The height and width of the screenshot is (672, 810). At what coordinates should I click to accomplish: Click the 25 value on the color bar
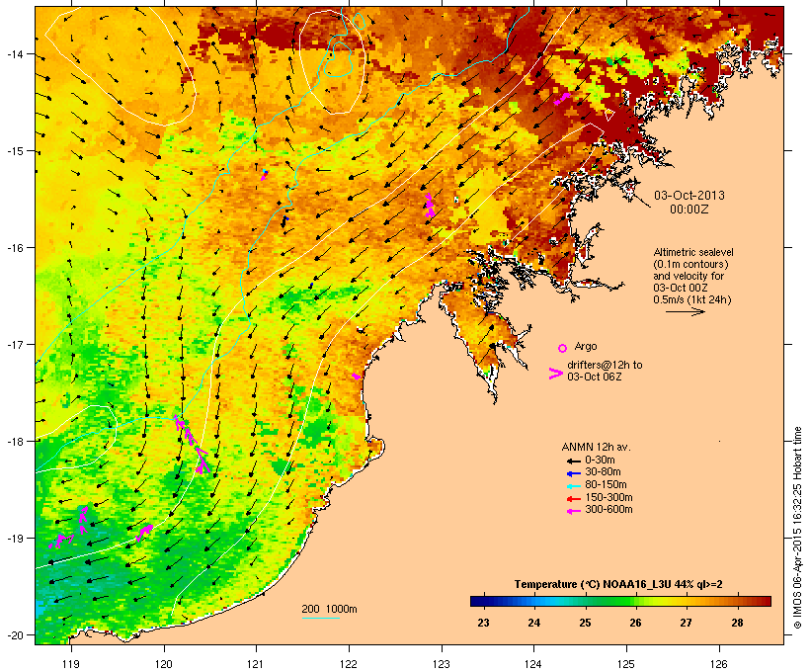click(585, 623)
